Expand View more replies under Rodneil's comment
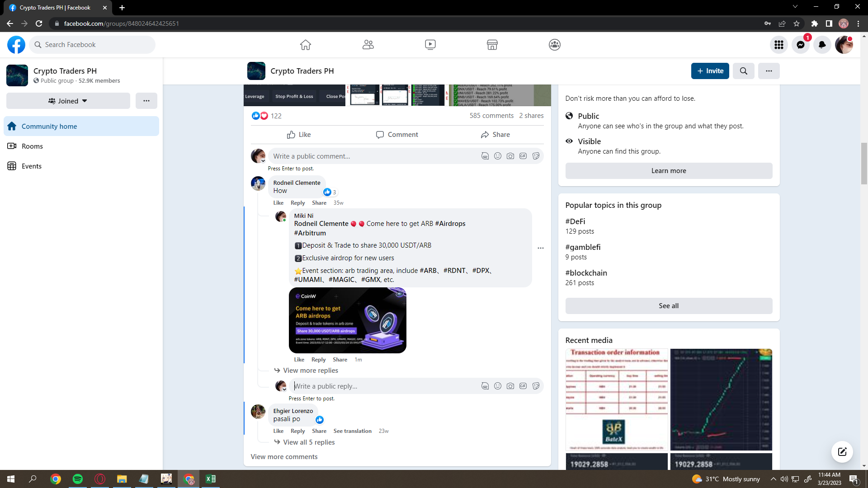 (x=310, y=371)
